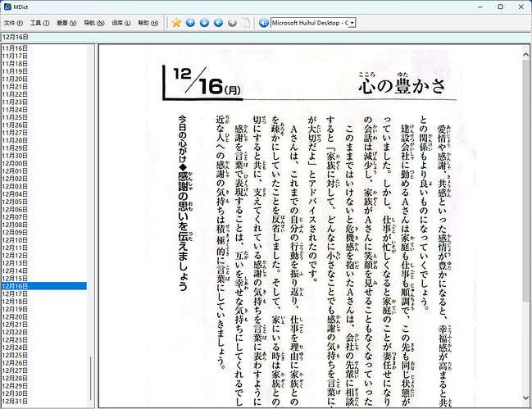Minimize the MDict window

[480, 7]
